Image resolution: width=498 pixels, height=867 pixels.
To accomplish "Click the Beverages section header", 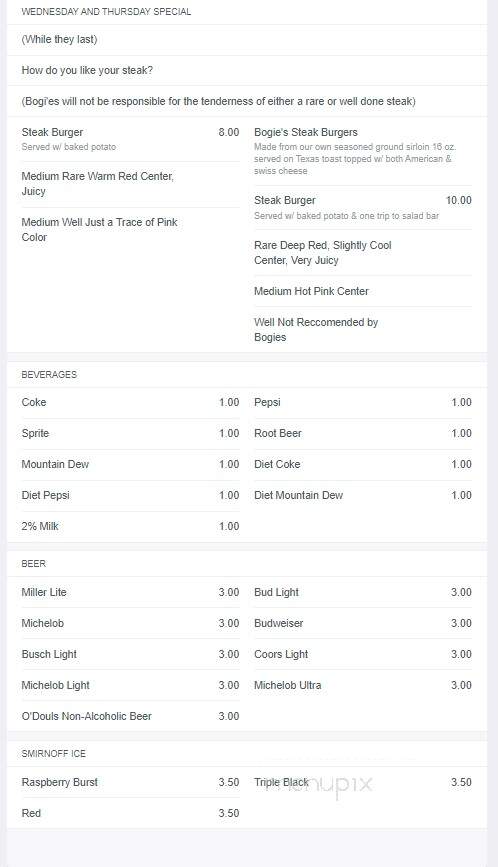I will [49, 374].
